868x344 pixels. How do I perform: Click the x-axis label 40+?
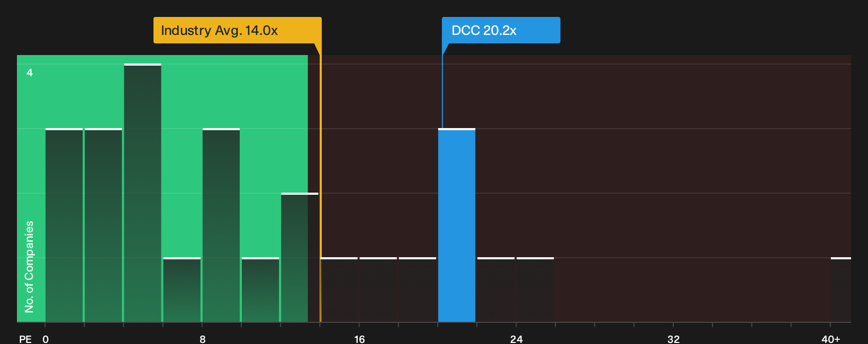click(831, 339)
